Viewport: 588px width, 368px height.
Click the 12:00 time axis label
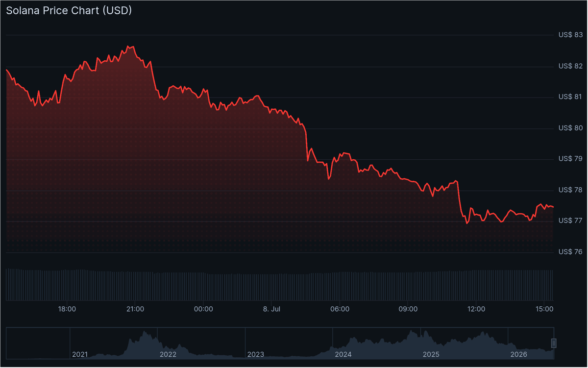(x=476, y=309)
